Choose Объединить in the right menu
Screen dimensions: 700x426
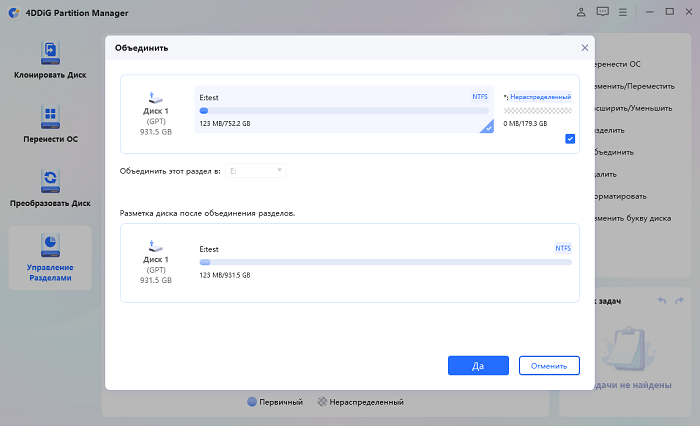614,152
